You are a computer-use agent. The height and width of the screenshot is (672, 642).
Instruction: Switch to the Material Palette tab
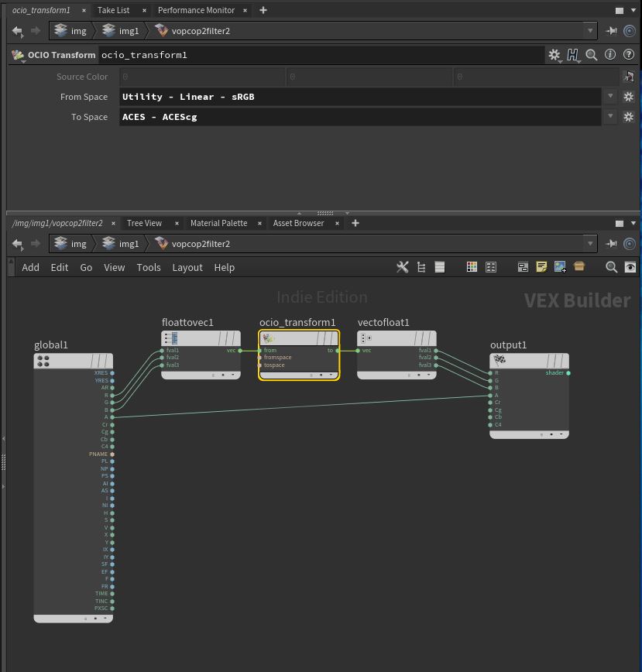218,223
